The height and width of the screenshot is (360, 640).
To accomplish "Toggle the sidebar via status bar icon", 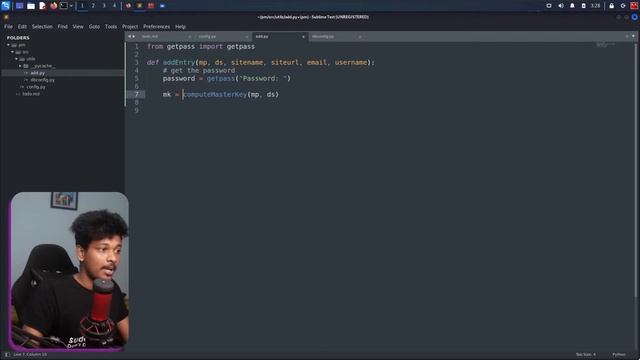I will click(x=7, y=354).
